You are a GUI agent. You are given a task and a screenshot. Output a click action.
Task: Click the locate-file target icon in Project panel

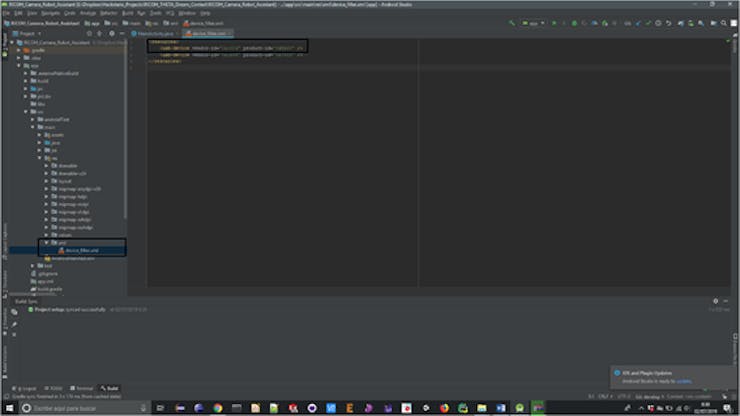pyautogui.click(x=89, y=34)
